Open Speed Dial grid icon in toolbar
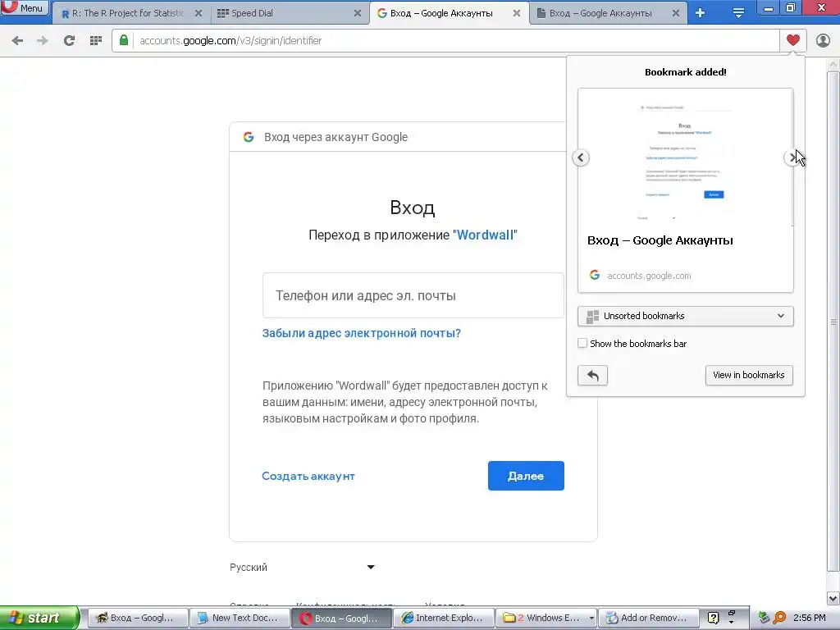 click(95, 40)
